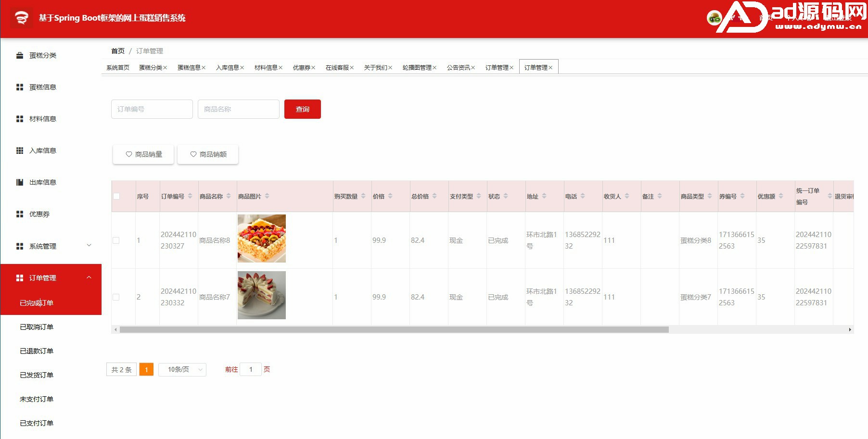Click the 入库信息 sidebar icon
This screenshot has width=868, height=439.
20,151
